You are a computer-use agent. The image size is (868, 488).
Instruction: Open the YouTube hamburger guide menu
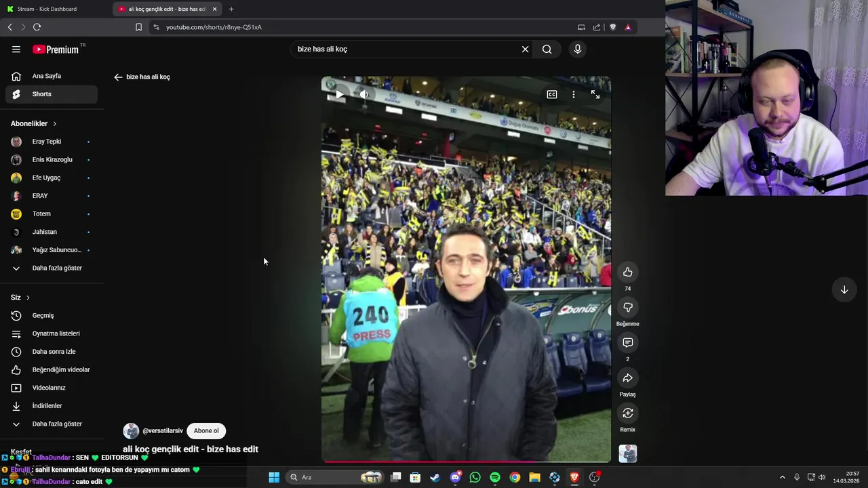pos(16,49)
